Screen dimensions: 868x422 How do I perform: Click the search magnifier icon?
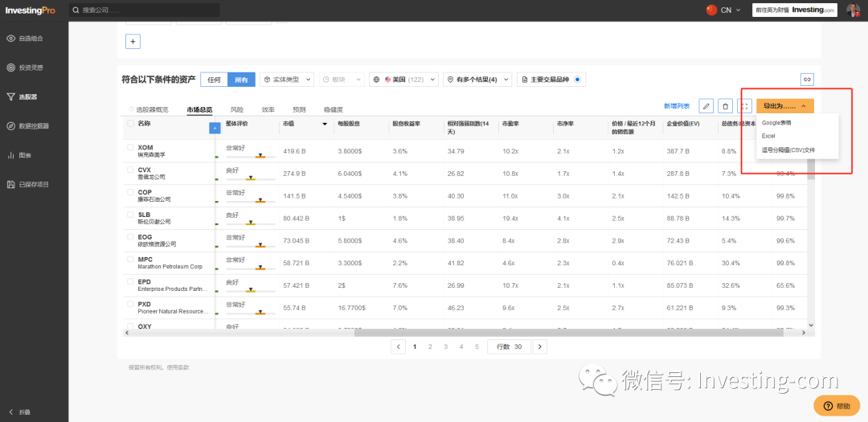(x=76, y=10)
